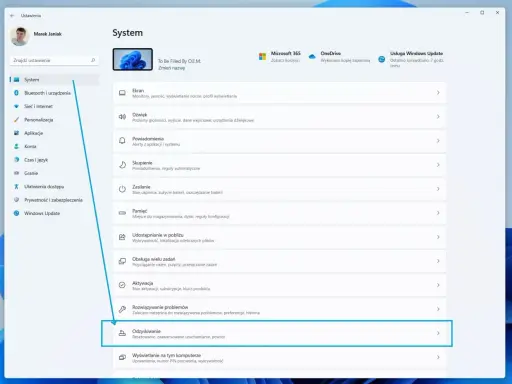
Task: Click the Sieć i internet Wi-Fi icon
Action: 16,106
